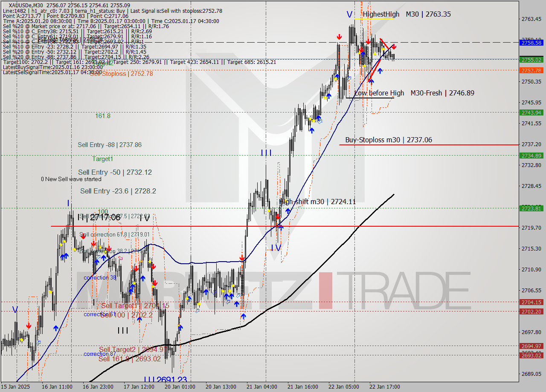
Task: Click the red 2694.97 axis price tag
Action: pos(531,346)
